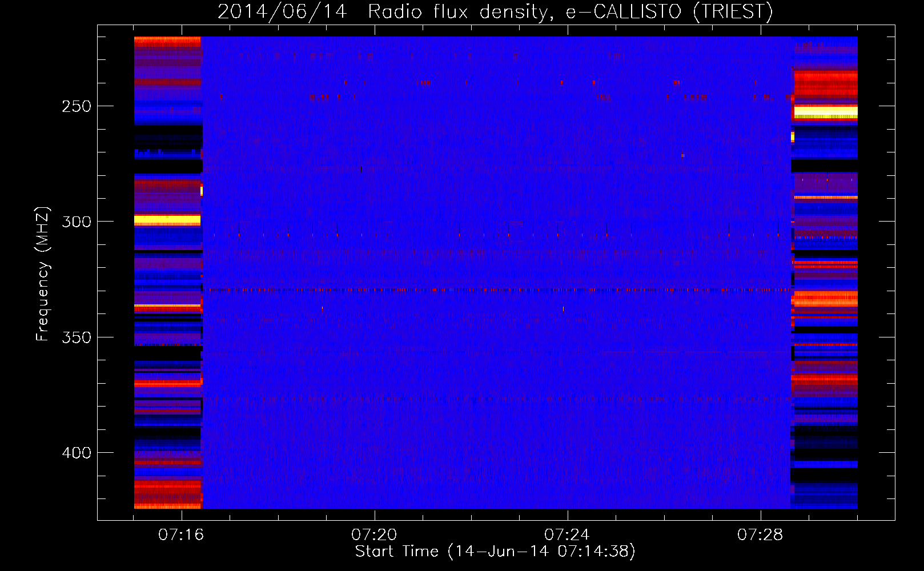924x571 pixels.
Task: Click the 07:16 time tick label
Action: (x=181, y=534)
